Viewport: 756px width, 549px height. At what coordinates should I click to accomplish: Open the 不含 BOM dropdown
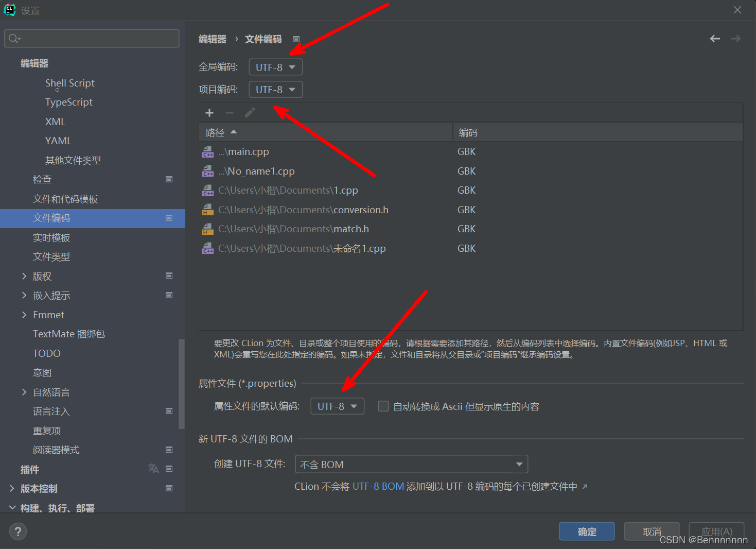[411, 464]
